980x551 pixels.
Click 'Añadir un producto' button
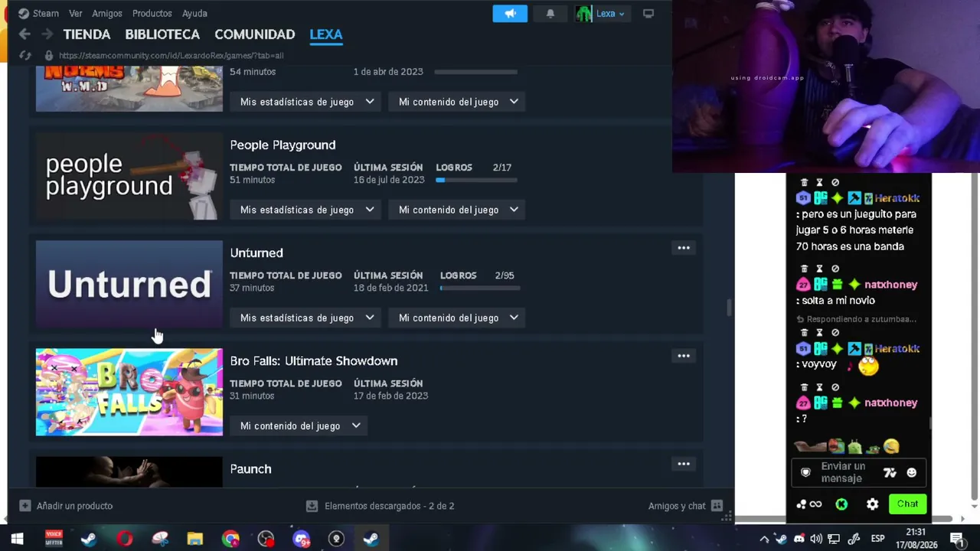click(x=66, y=506)
